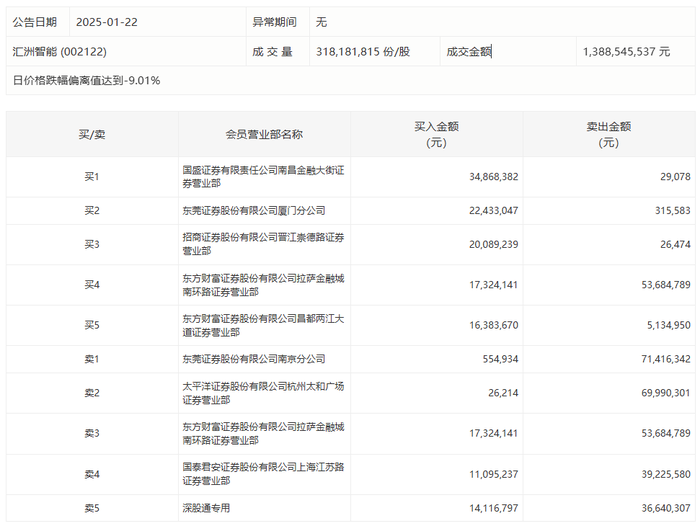
Task: Click the 无 value beside 异常期间
Action: point(321,22)
